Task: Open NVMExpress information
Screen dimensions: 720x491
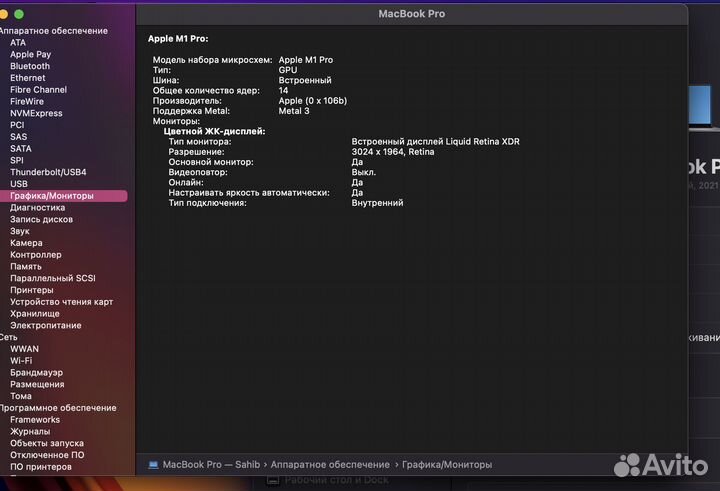Action: point(36,113)
